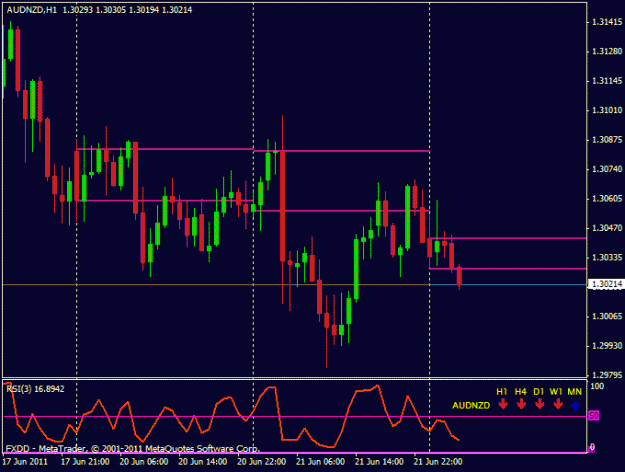Image resolution: width=625 pixels, height=472 pixels.
Task: Click the 1.30740 price scale value
Action: [607, 169]
